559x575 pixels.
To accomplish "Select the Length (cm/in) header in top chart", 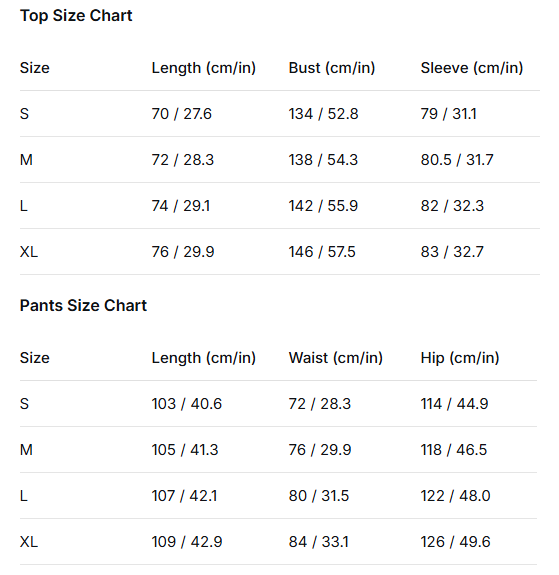I will pos(204,68).
